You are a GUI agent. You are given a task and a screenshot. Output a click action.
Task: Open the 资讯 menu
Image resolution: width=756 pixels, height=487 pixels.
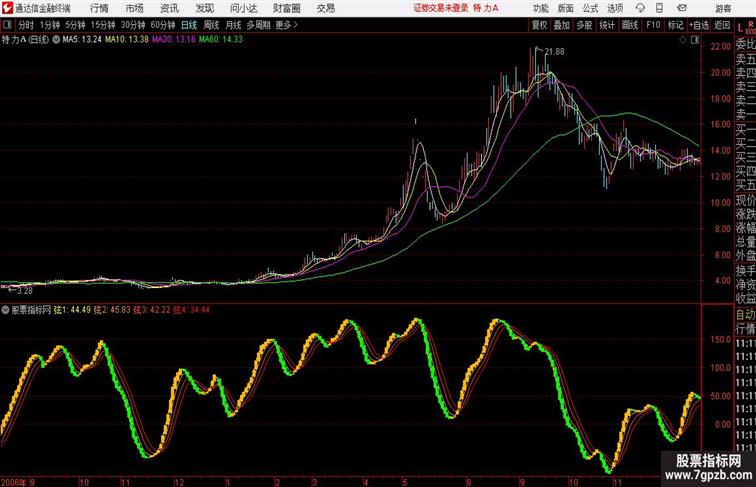tap(169, 8)
